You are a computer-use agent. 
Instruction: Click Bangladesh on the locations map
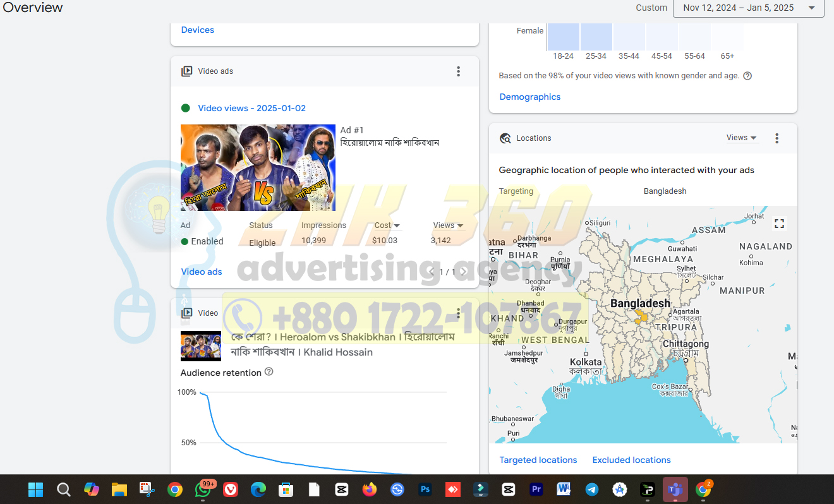[x=640, y=304]
